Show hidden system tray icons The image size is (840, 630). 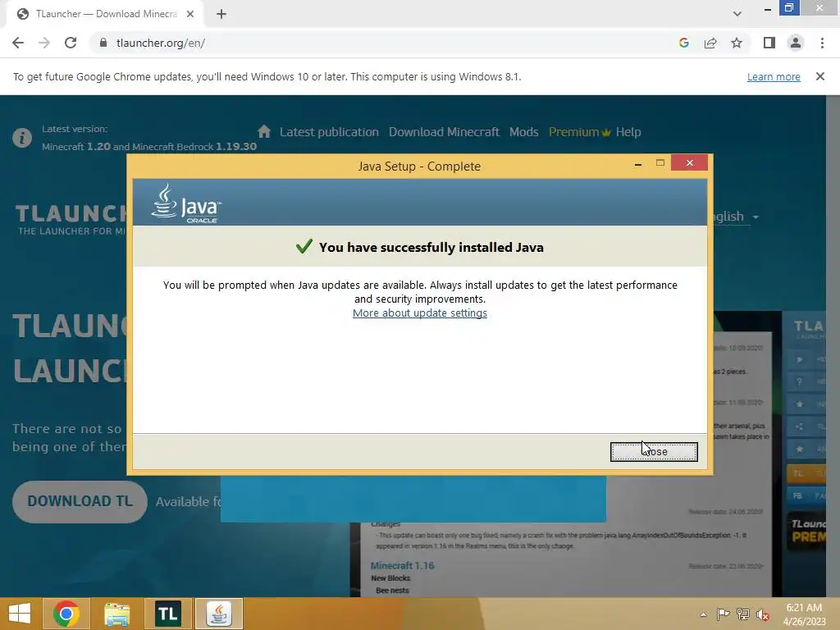coord(703,614)
